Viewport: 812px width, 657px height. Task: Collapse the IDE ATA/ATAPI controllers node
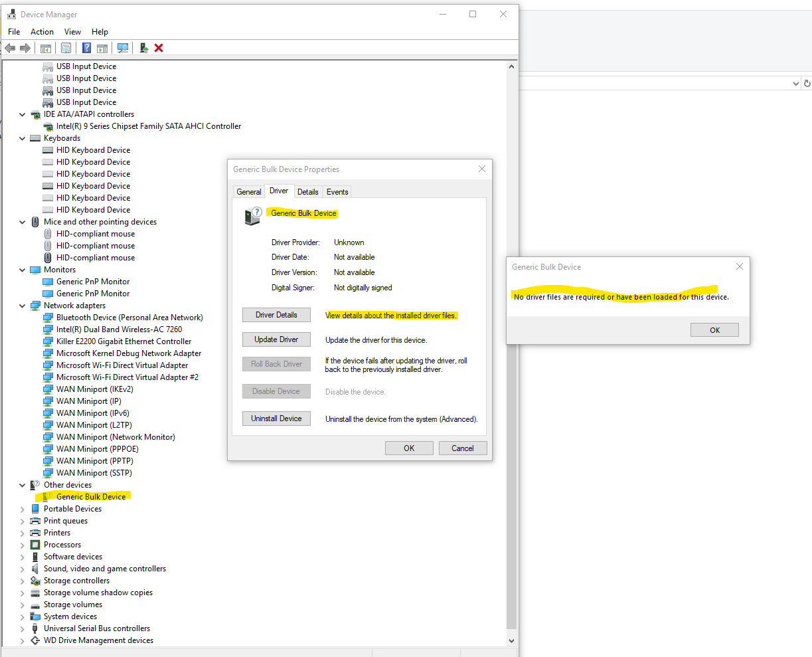point(22,114)
